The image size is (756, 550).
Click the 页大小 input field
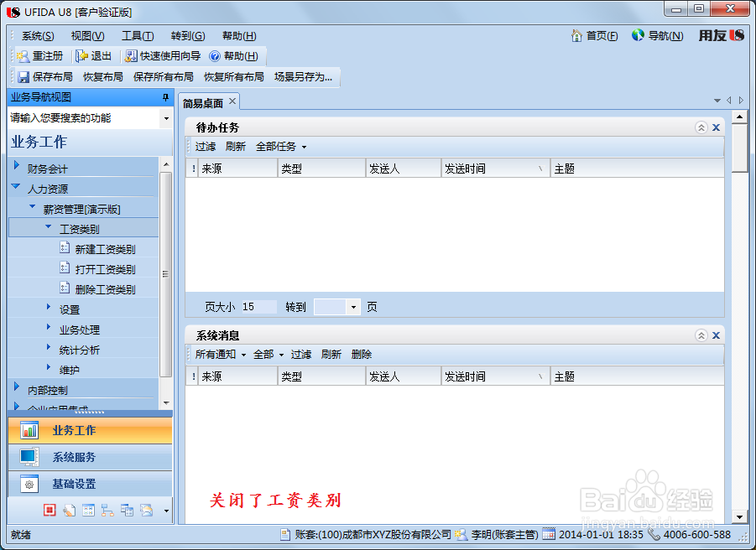coord(259,307)
